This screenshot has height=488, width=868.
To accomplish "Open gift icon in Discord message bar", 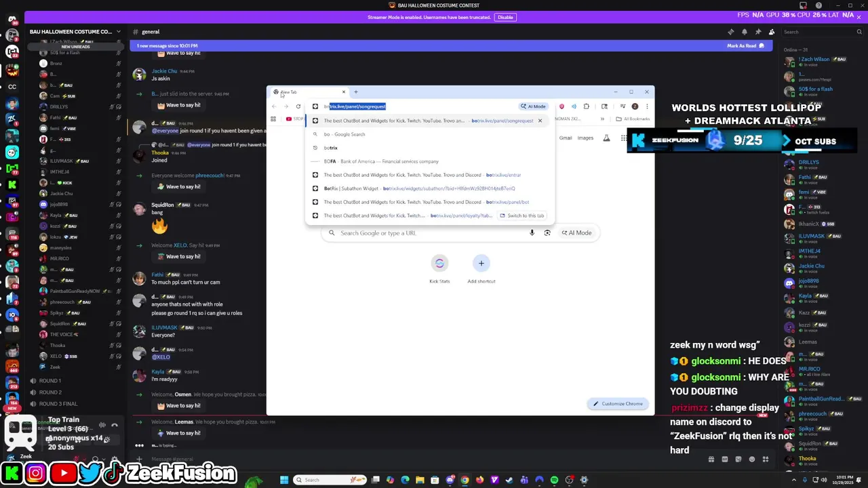I will tap(711, 460).
